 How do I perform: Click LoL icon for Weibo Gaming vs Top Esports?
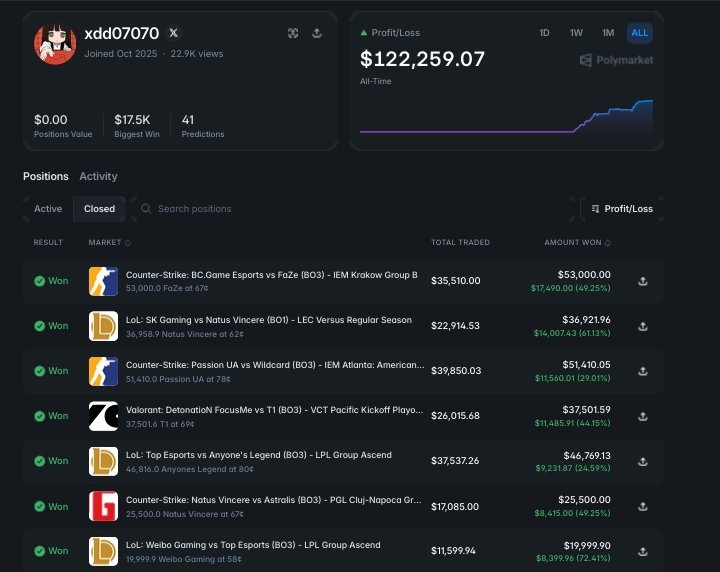(x=103, y=551)
